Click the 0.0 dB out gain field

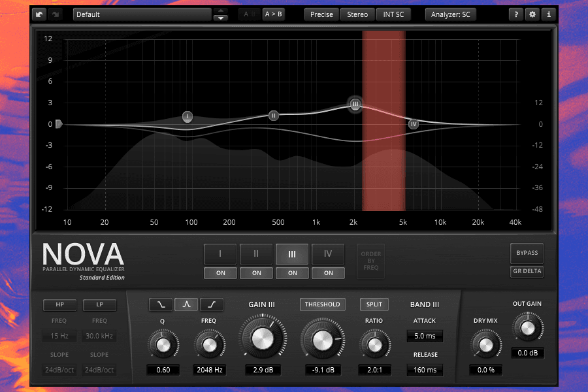(x=528, y=353)
